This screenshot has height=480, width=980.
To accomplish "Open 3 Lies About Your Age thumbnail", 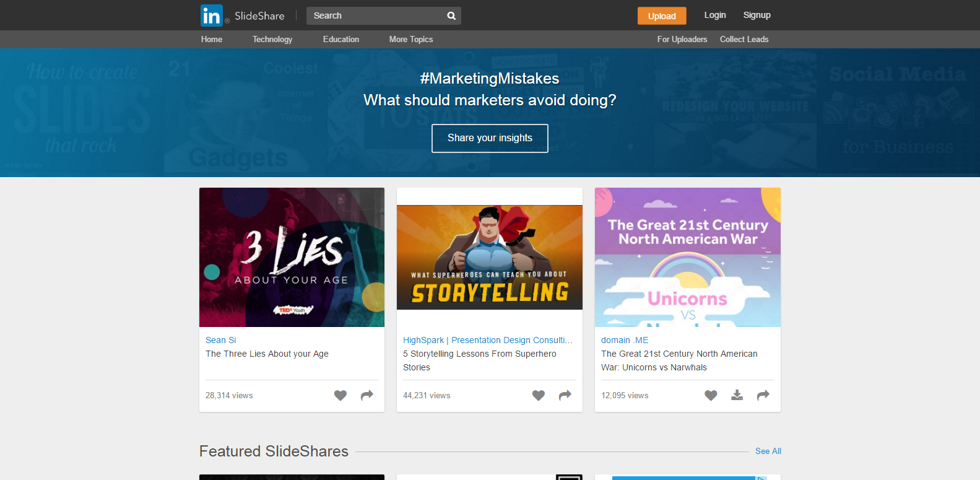I will point(292,257).
